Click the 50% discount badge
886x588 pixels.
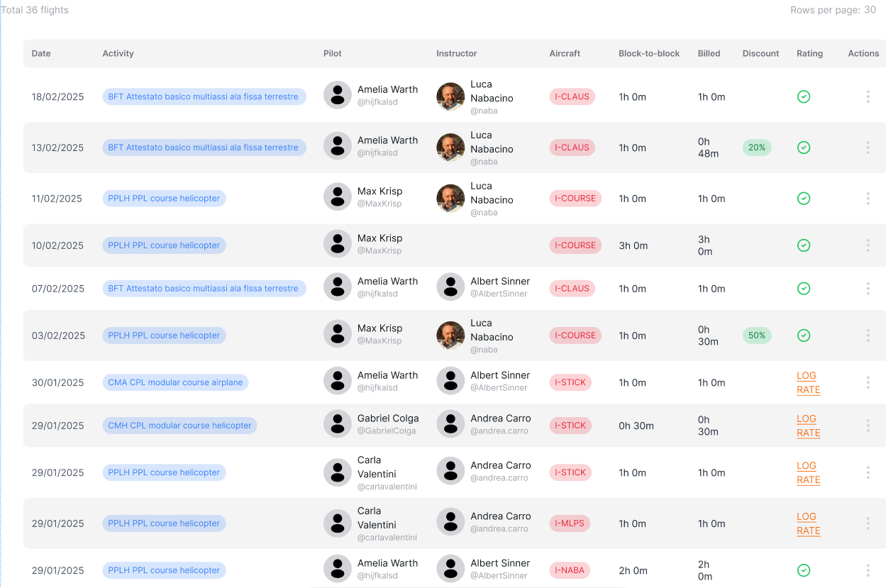click(757, 335)
